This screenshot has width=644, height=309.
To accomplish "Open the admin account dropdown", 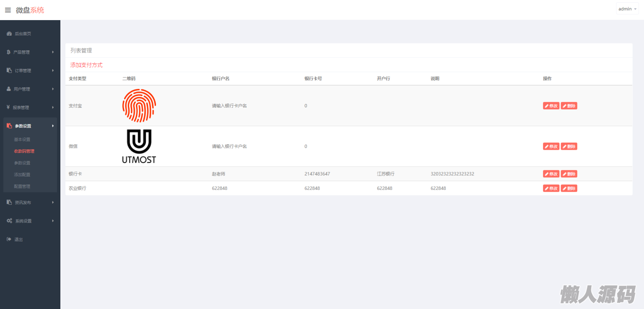I will click(x=627, y=9).
